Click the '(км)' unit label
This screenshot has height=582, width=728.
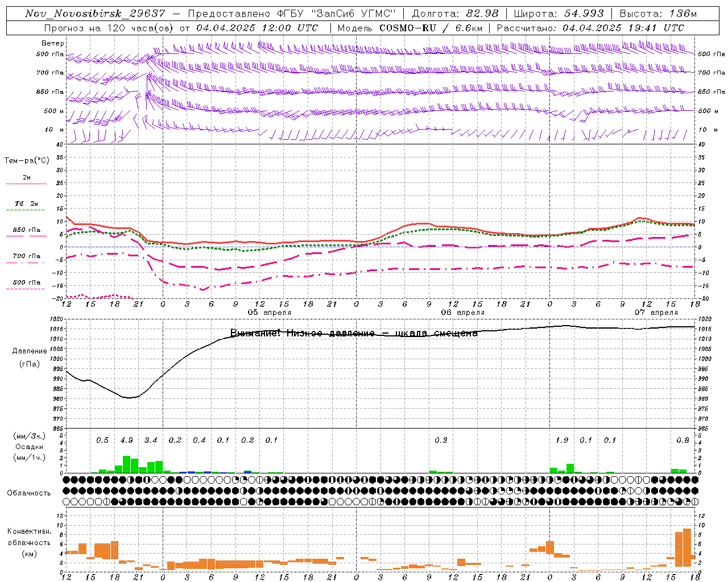click(x=30, y=554)
